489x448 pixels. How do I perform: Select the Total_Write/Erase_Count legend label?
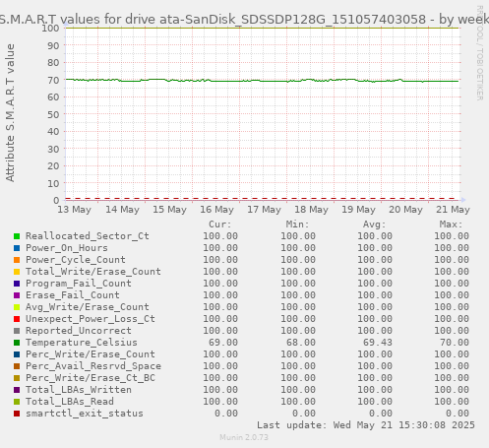coord(93,272)
